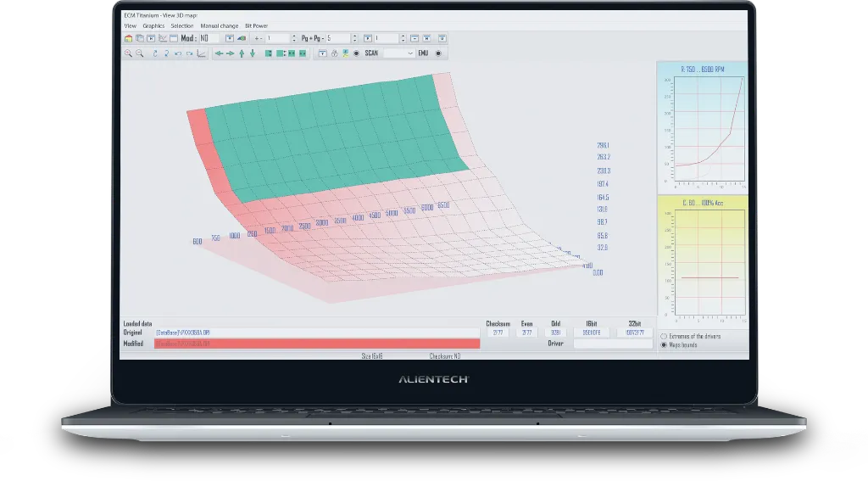The image size is (868, 481).
Task: Toggle the SCAN radio button
Action: [356, 53]
